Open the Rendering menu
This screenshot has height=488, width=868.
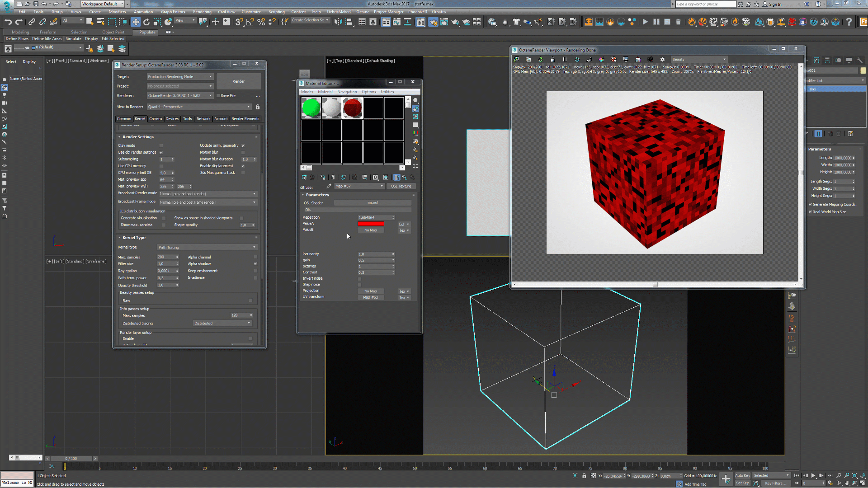202,12
